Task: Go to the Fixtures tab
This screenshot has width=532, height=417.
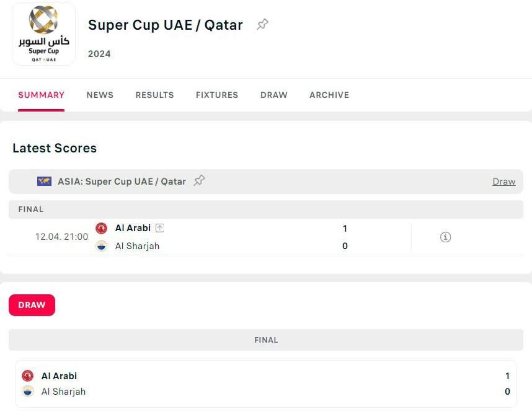Action: pyautogui.click(x=217, y=95)
